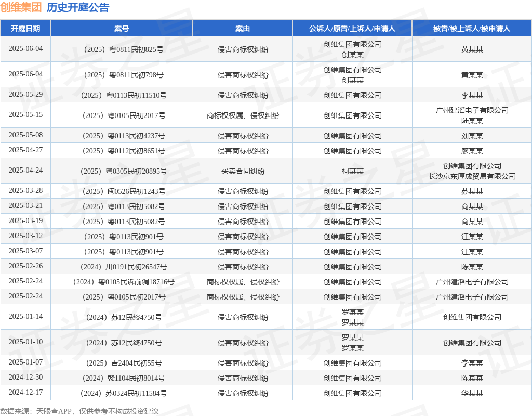Click the date 2025-05-15

coord(26,115)
